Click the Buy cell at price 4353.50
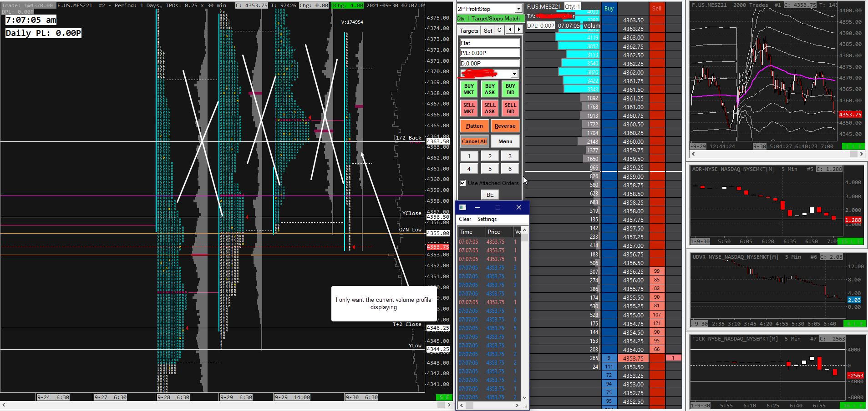This screenshot has height=411, width=868. click(609, 367)
